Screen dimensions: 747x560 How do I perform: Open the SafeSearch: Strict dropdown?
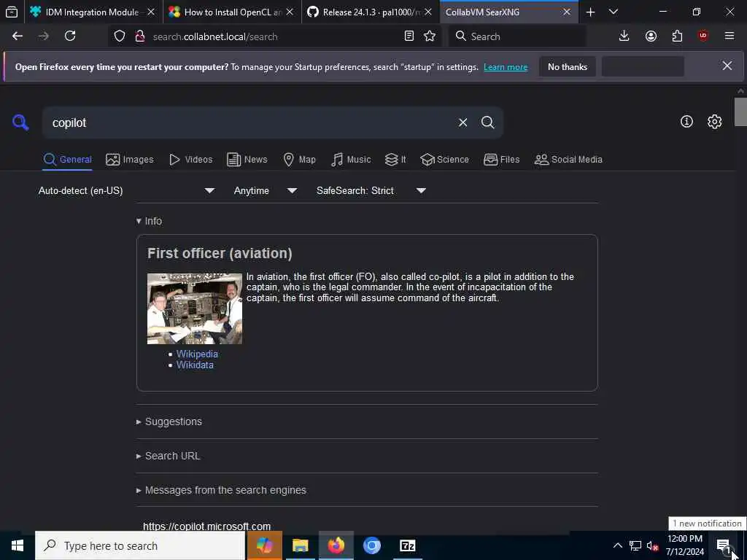pos(371,190)
